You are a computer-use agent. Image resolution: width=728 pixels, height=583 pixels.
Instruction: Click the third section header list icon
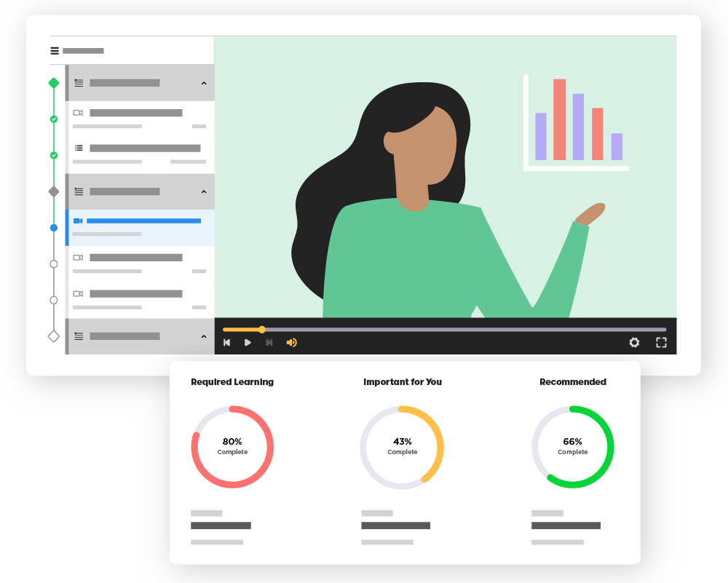pos(79,336)
